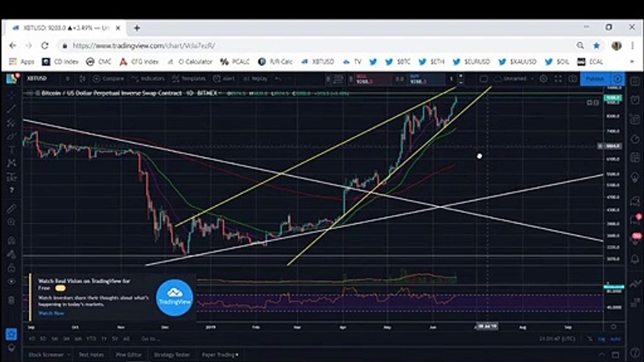Click the order quantity field showing 1
This screenshot has width=644, height=362.
pyautogui.click(x=451, y=79)
